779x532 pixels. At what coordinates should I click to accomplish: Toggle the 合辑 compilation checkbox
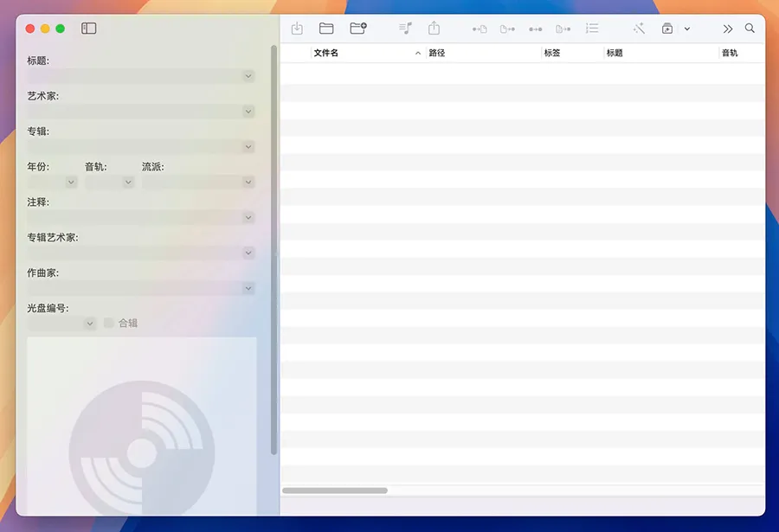point(109,323)
